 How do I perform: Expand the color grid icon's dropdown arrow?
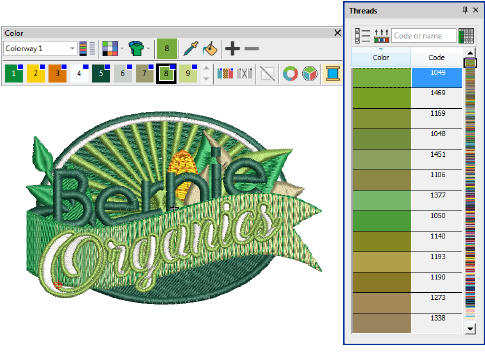122,49
